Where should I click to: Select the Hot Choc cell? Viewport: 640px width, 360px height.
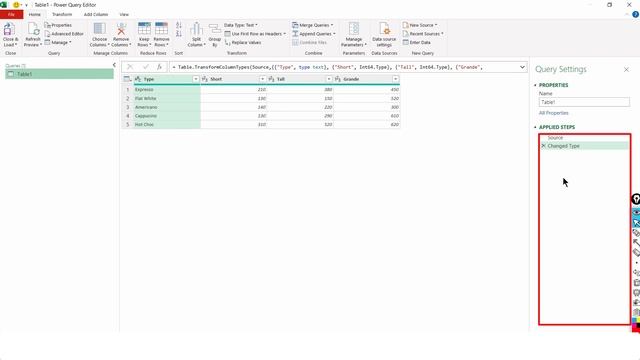167,124
